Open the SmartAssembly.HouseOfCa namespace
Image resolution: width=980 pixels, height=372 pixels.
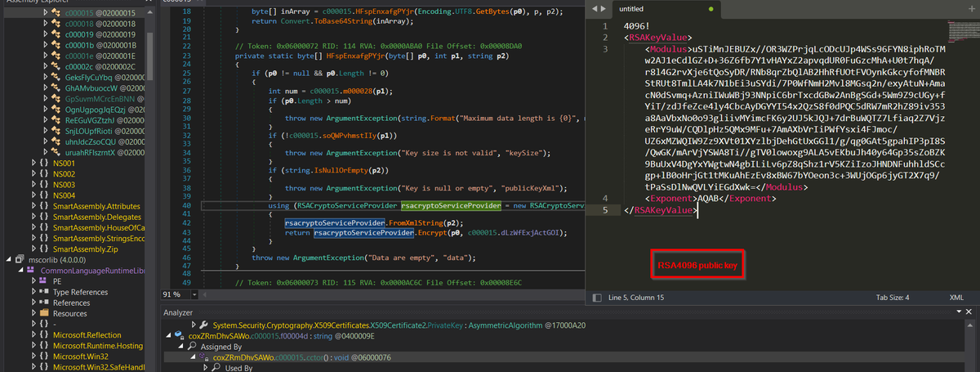(99, 226)
